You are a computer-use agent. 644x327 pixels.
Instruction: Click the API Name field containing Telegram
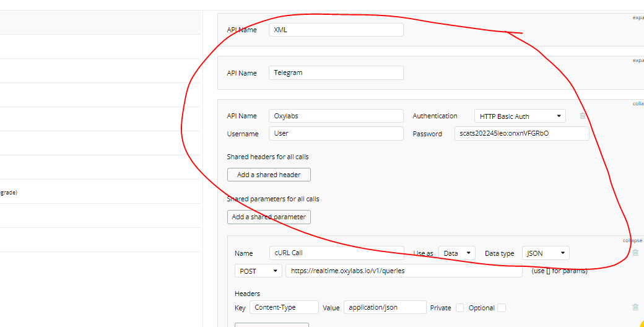[x=336, y=72]
